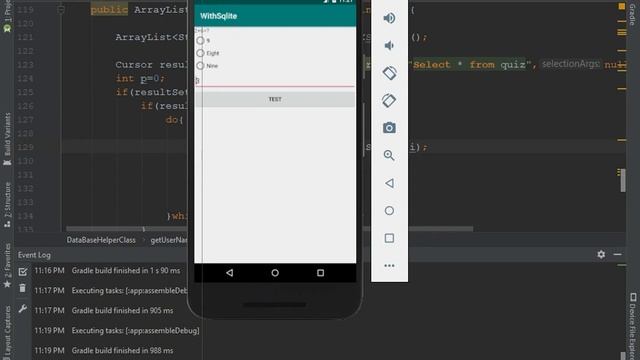Click getUserNa... method breadcrumb
The height and width of the screenshot is (360, 640).
169,240
